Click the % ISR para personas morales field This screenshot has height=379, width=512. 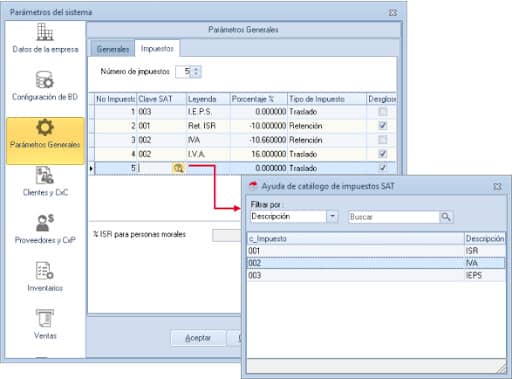point(227,235)
